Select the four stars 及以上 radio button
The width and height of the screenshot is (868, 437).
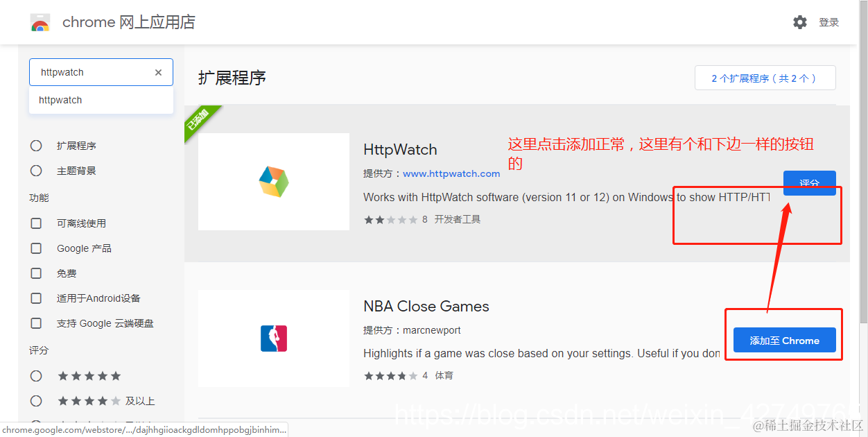tap(36, 401)
